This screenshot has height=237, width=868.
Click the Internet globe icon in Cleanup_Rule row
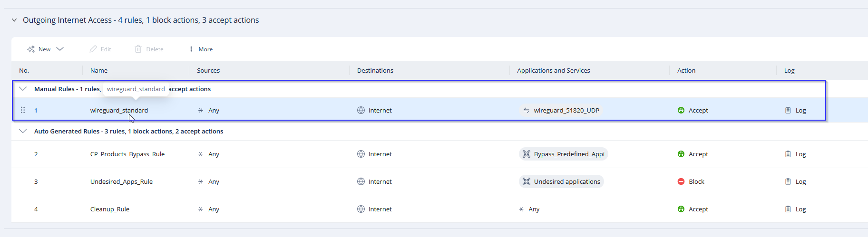coord(361,209)
